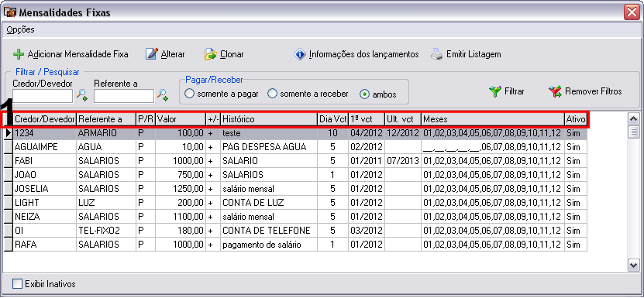Click the Adicionar Mensalidade Fixa label
644x298 pixels.
pyautogui.click(x=77, y=54)
